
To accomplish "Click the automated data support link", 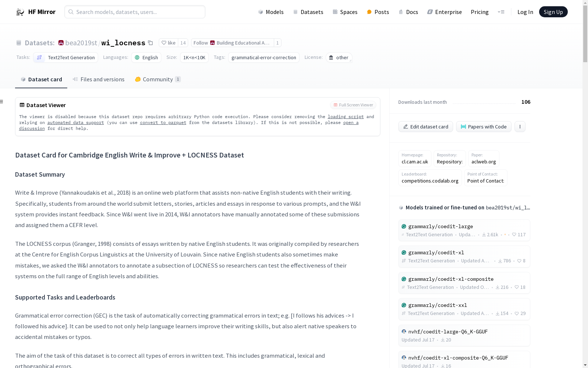I will [76, 123].
